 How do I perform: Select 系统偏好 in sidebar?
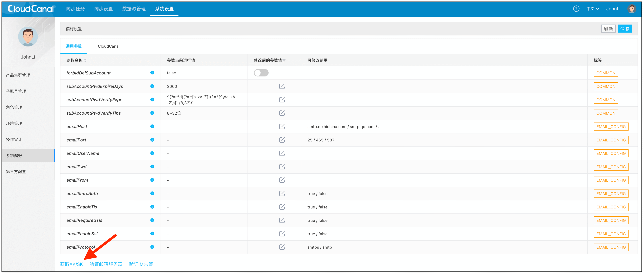(x=28, y=156)
